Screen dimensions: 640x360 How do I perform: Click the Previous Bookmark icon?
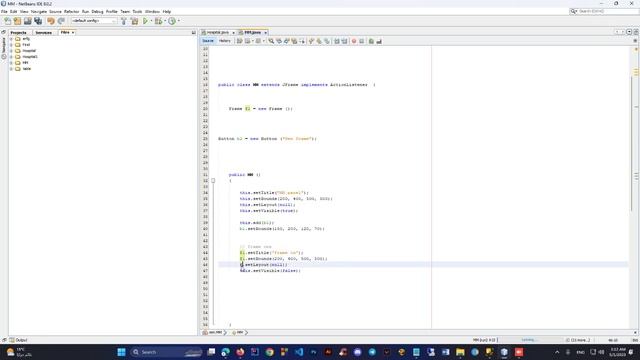pos(311,41)
